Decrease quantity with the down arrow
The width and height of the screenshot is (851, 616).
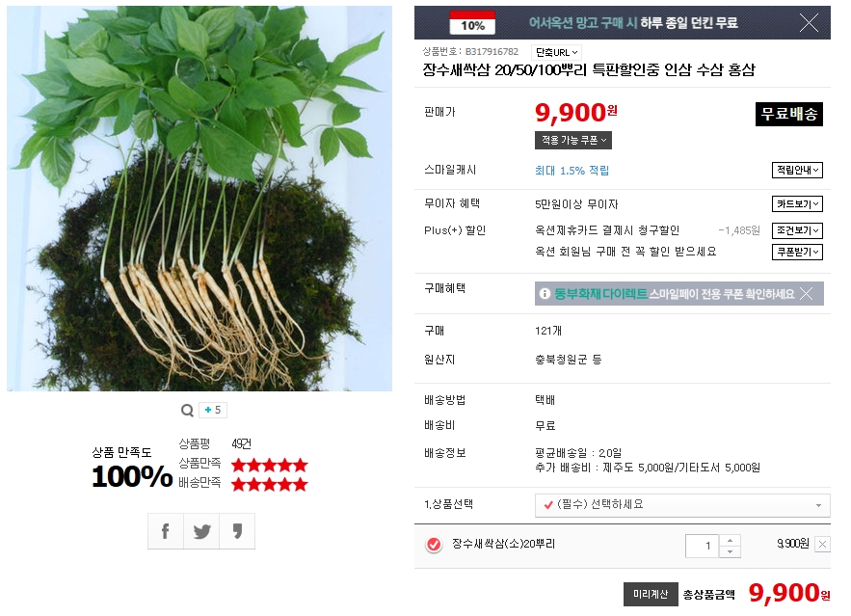(730, 551)
